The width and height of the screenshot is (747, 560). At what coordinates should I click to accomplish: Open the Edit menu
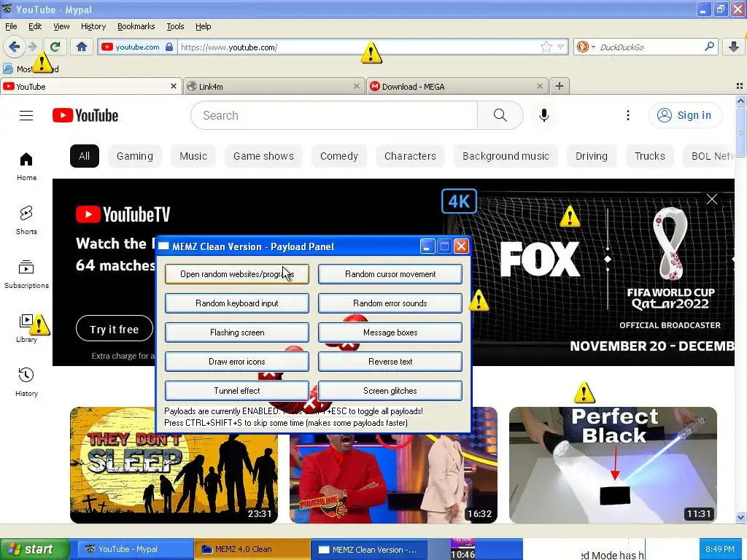(35, 26)
